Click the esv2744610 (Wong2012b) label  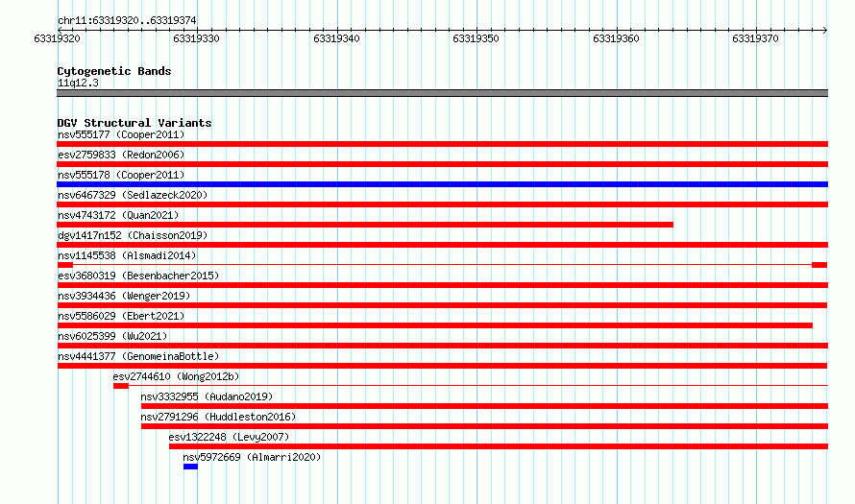pos(176,376)
